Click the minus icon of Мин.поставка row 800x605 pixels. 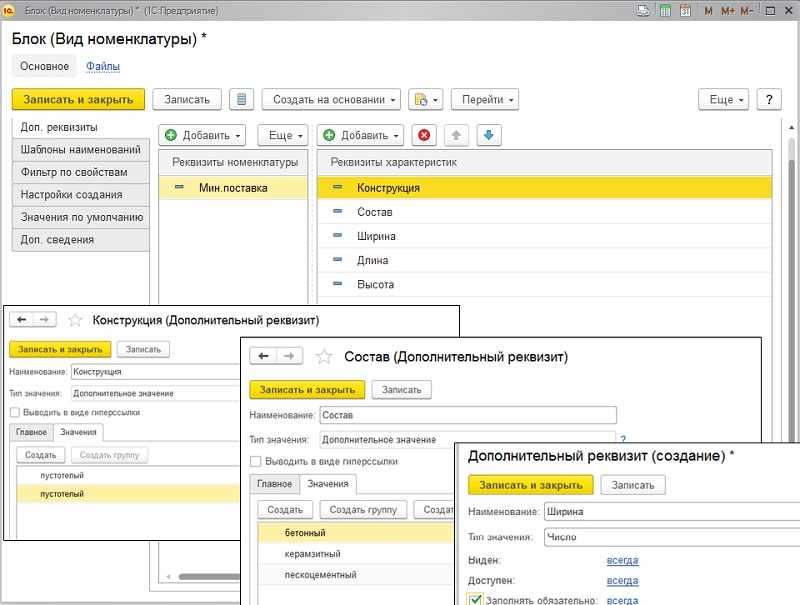179,187
